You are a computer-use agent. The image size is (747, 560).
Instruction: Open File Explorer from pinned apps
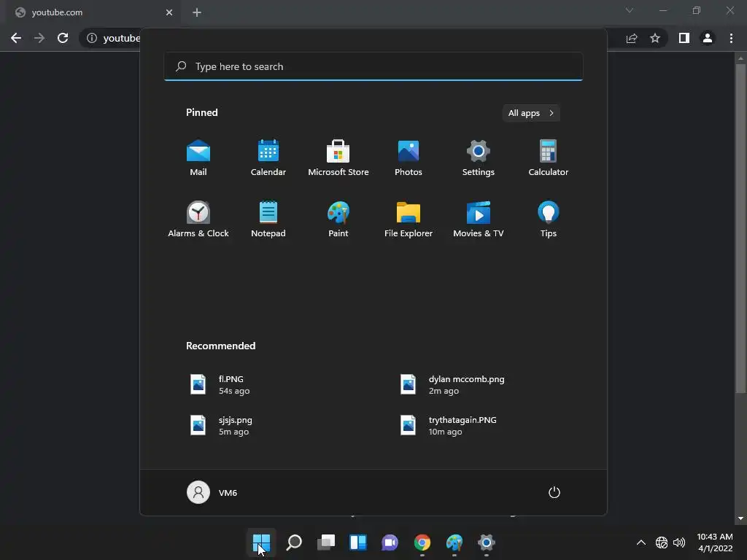pos(409,219)
